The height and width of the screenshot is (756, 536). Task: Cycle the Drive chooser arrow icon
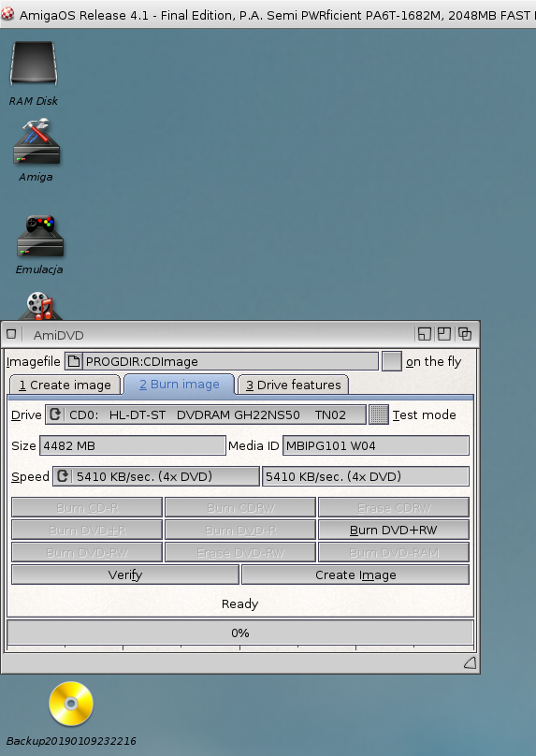[x=55, y=414]
